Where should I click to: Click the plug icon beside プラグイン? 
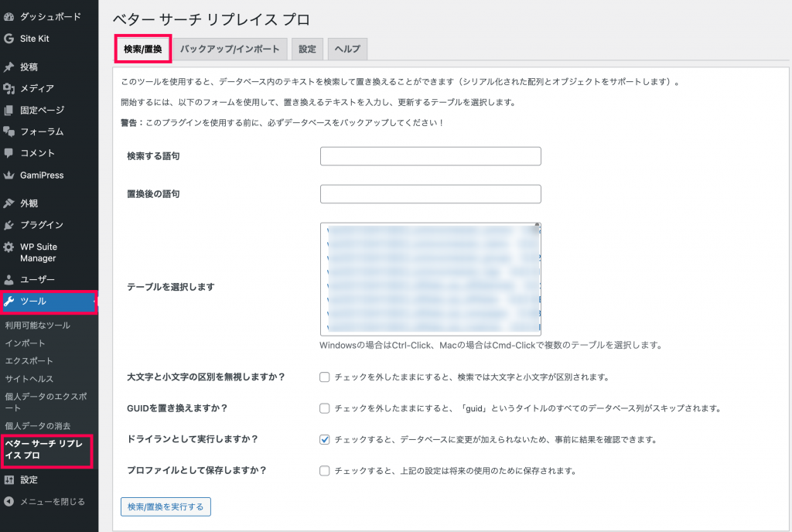(9, 225)
